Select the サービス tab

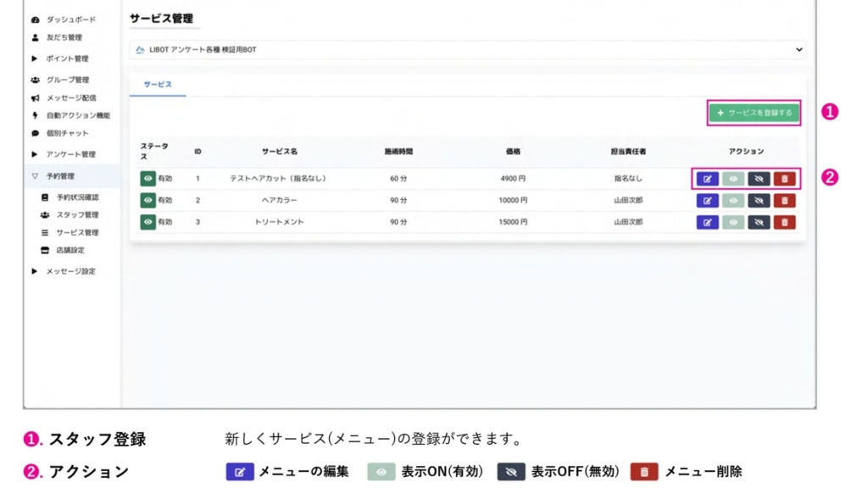click(158, 86)
